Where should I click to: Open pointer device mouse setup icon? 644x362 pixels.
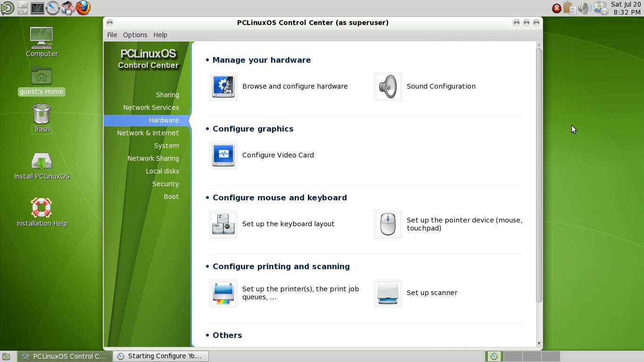coord(388,224)
